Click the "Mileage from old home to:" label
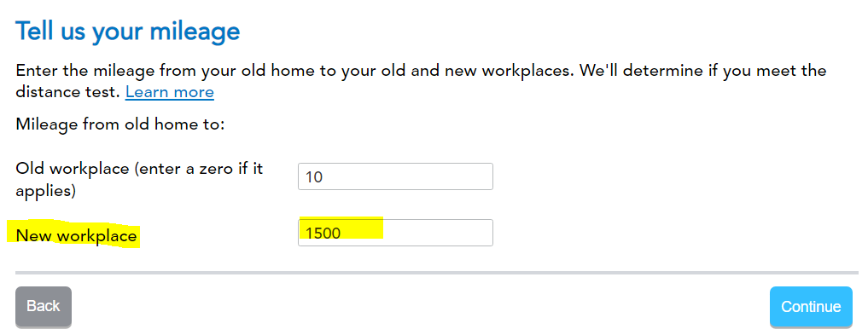 (x=120, y=124)
